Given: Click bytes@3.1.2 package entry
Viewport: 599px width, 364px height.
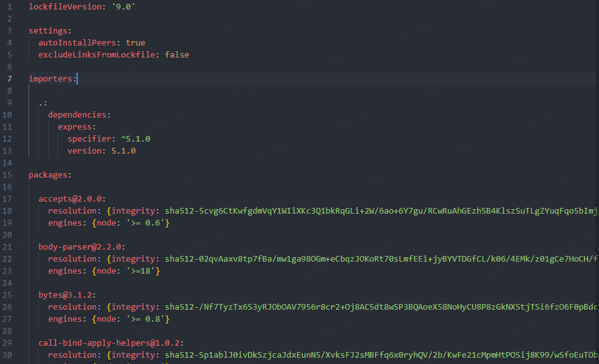Looking at the screenshot, I should [x=65, y=295].
